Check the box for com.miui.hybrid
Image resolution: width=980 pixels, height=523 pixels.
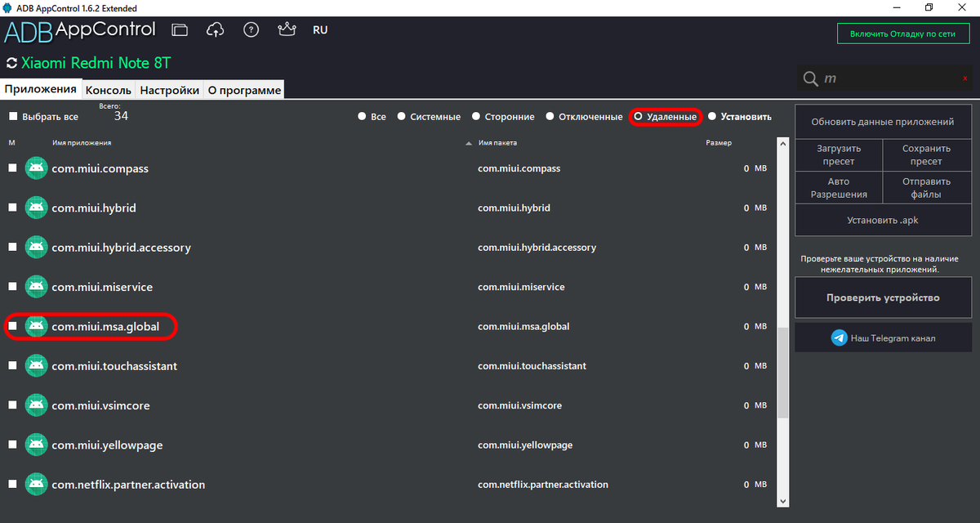click(x=12, y=208)
